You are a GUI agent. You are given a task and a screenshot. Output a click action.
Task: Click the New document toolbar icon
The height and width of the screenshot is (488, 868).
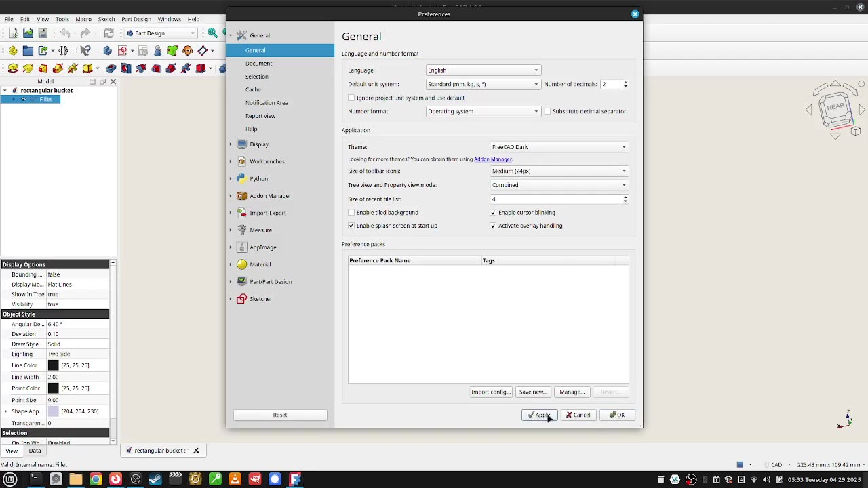pyautogui.click(x=13, y=33)
